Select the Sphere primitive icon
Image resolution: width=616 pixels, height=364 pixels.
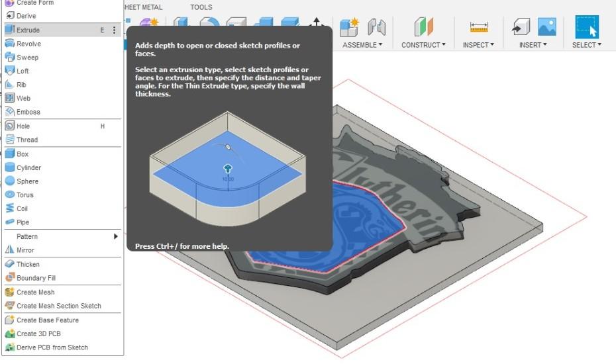tap(10, 181)
